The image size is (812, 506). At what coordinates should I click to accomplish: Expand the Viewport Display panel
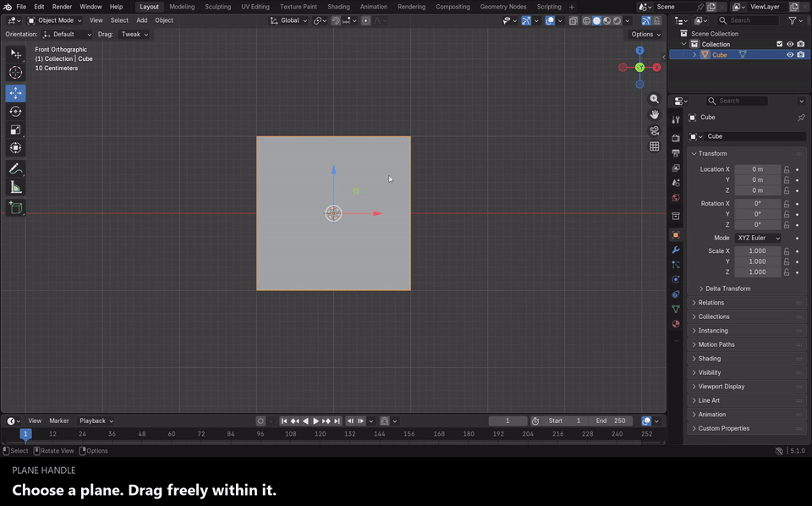point(748,387)
